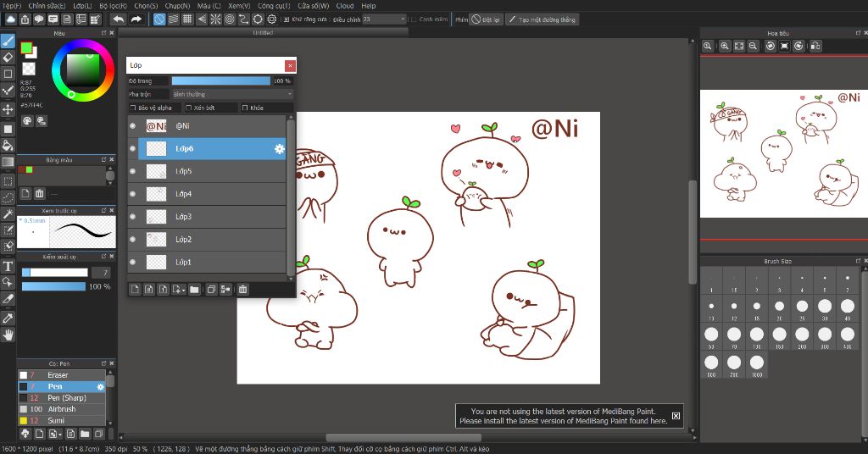Image resolution: width=868 pixels, height=454 pixels.
Task: Open Pha trộn blend mode dropdown
Action: coord(232,95)
